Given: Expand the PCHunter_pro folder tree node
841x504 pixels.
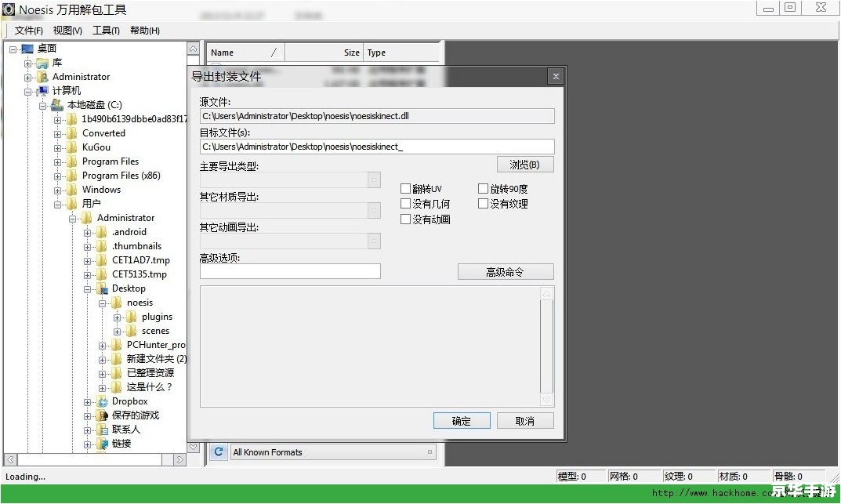Looking at the screenshot, I should tap(102, 346).
